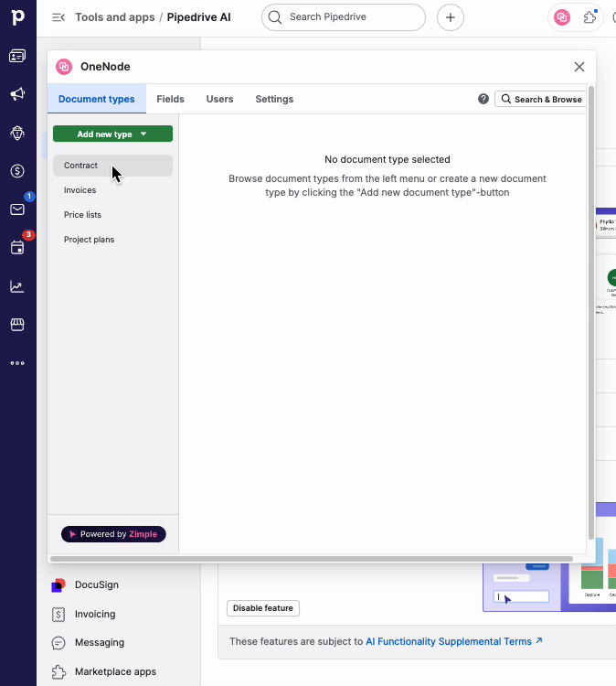The width and height of the screenshot is (616, 686).
Task: Open Leads icon in left sidebar
Action: [x=17, y=56]
